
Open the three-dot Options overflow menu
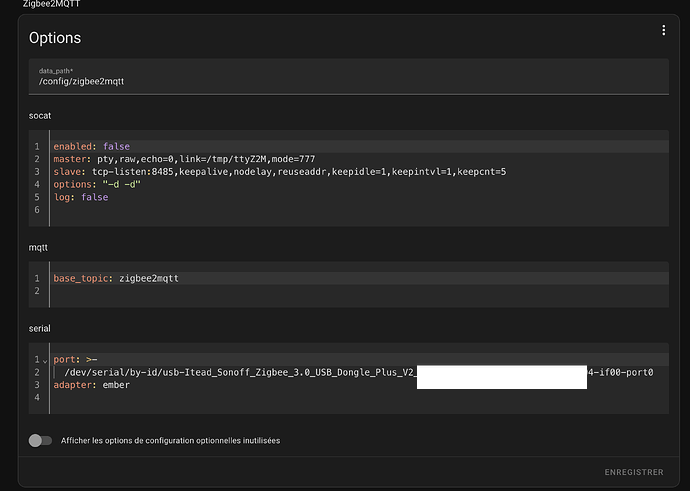(662, 31)
